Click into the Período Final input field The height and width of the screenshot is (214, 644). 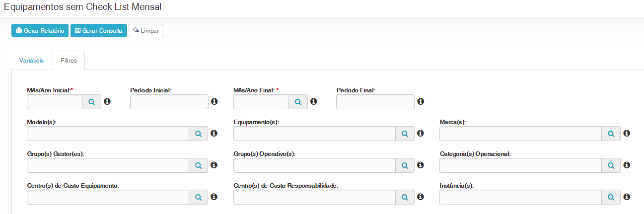375,102
